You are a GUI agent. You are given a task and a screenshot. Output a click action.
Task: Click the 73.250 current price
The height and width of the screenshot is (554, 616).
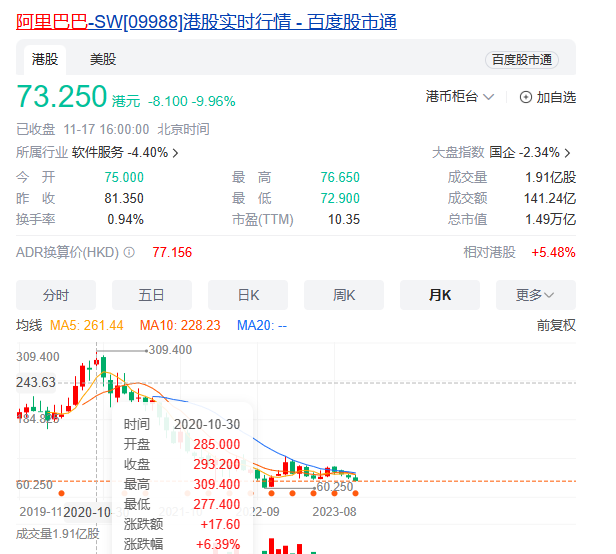[62, 97]
